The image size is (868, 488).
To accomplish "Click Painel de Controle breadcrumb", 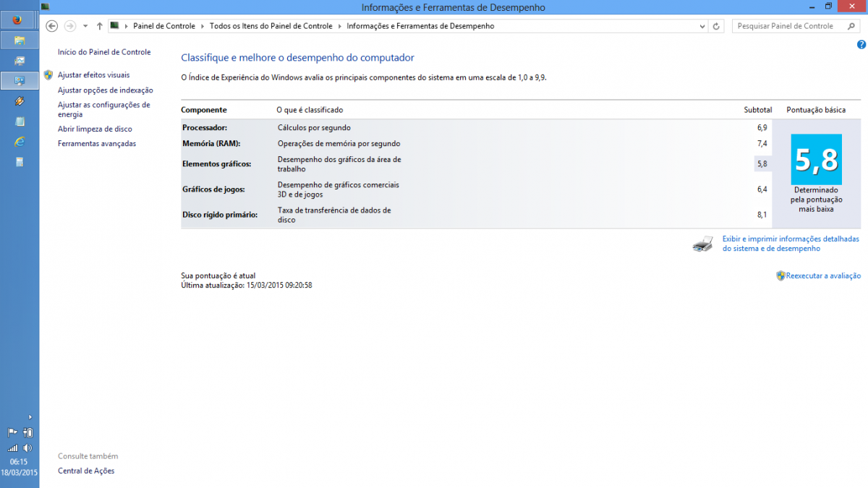I will 164,26.
